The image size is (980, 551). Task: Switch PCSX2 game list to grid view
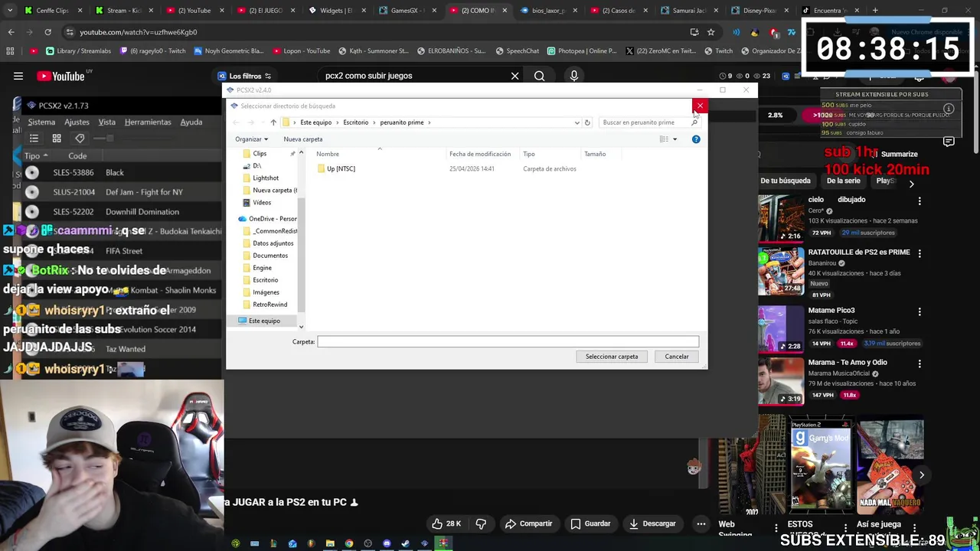pyautogui.click(x=57, y=139)
